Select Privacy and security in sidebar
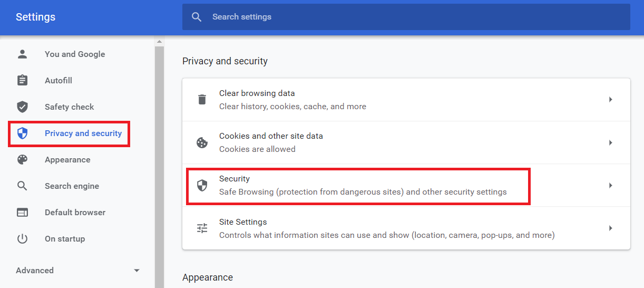This screenshot has height=288, width=644. pyautogui.click(x=83, y=133)
